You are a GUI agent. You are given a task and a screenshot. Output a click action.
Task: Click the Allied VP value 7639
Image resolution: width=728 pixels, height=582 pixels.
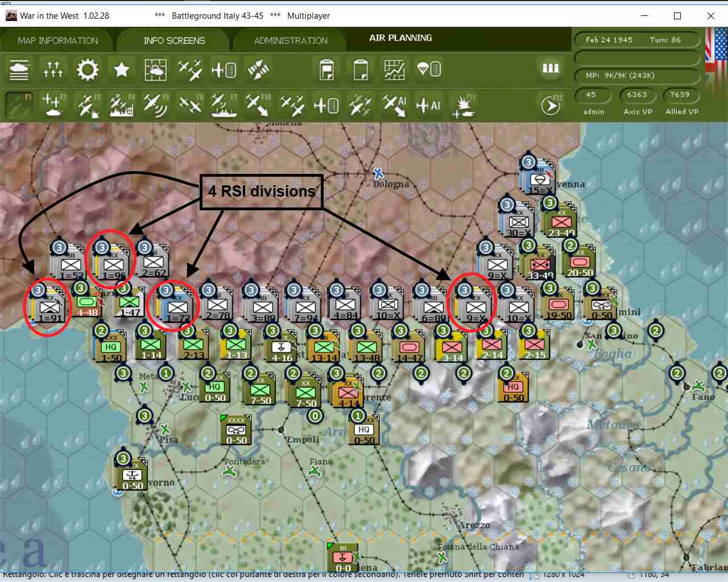click(680, 95)
